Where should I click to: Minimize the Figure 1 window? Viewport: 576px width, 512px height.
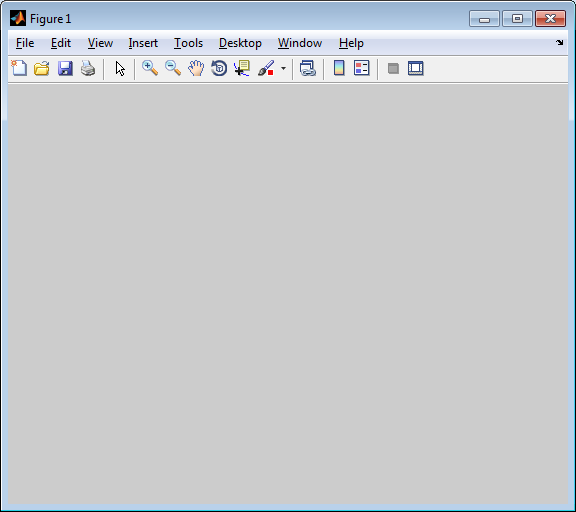click(484, 19)
